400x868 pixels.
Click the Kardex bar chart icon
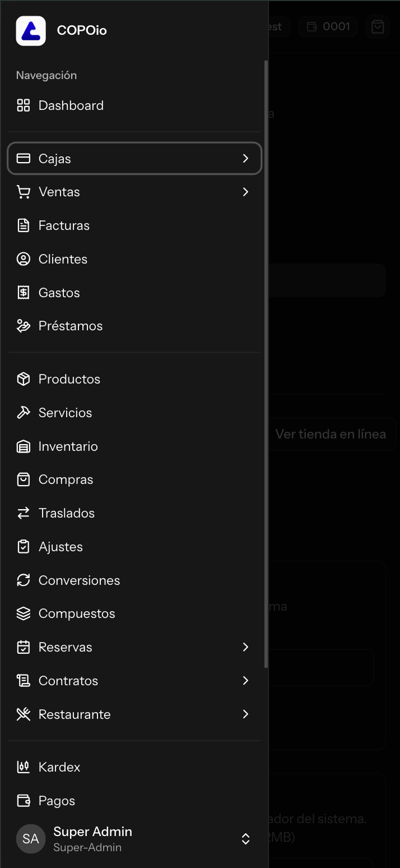[x=24, y=767]
